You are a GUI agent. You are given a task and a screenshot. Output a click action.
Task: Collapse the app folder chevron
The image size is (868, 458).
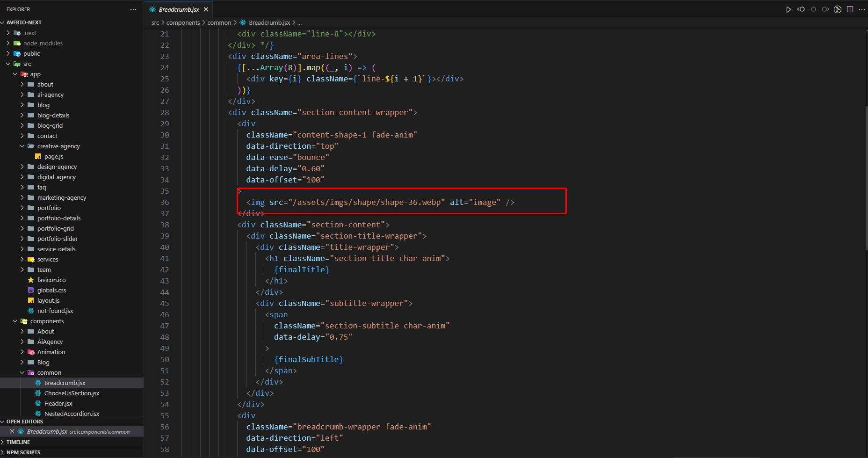click(x=15, y=74)
